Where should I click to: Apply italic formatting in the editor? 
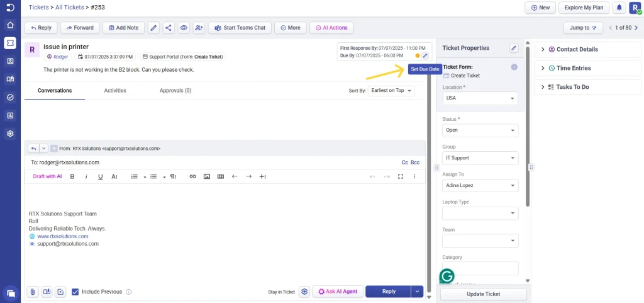86,176
